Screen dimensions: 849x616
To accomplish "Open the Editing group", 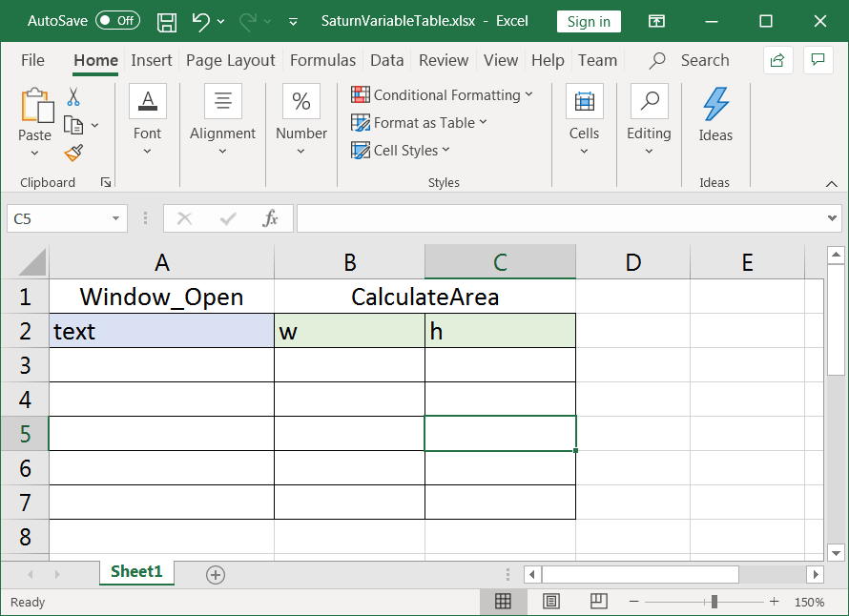I will [649, 120].
